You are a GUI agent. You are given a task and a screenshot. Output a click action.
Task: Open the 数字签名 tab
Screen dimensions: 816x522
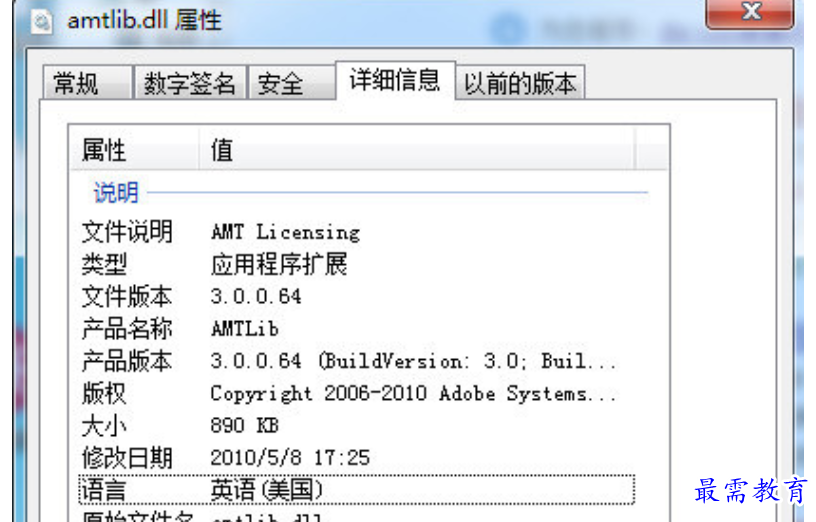[x=190, y=83]
